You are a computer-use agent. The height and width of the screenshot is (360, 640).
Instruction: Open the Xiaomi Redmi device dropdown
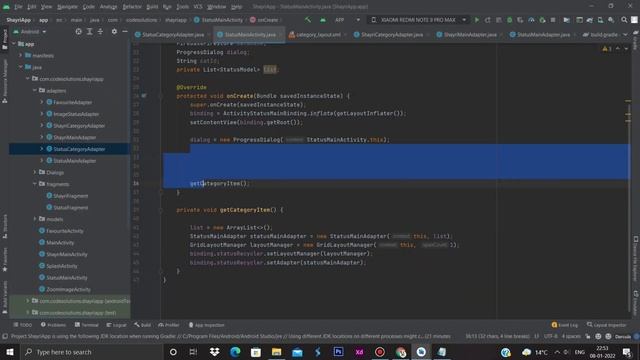pyautogui.click(x=418, y=20)
